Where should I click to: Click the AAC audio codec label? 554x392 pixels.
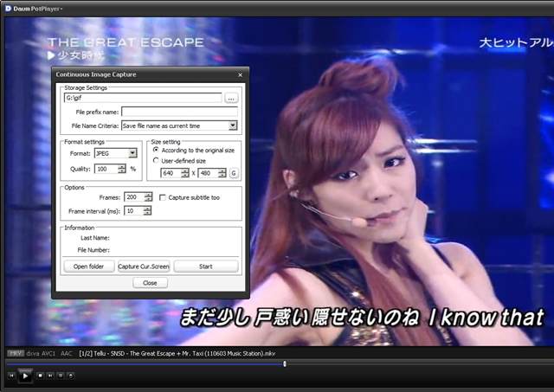(x=67, y=353)
